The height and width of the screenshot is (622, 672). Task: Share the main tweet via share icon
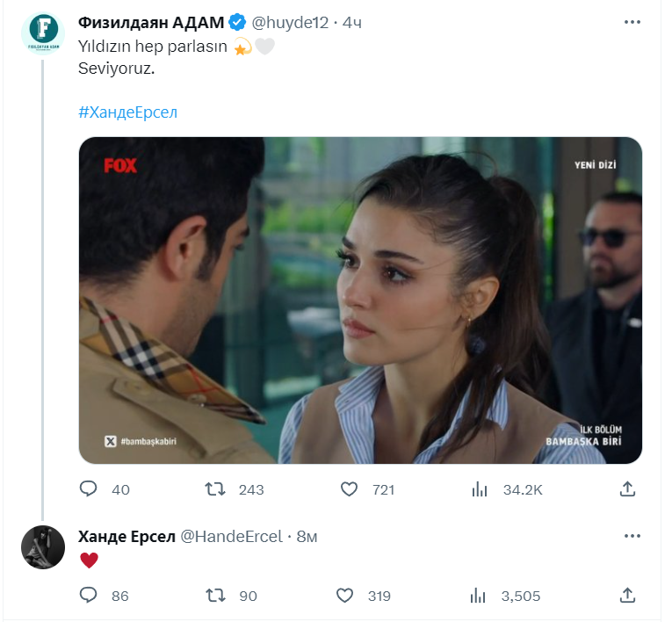pos(627,489)
